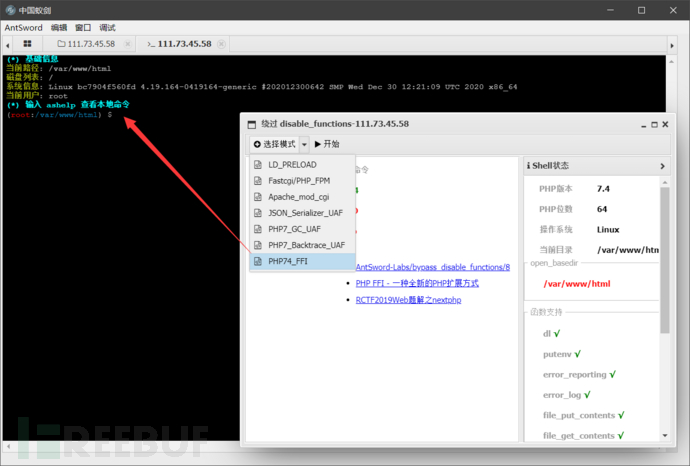The height and width of the screenshot is (466, 690).
Task: Pick PHP7_Backtrace_UAF mode
Action: [x=302, y=245]
